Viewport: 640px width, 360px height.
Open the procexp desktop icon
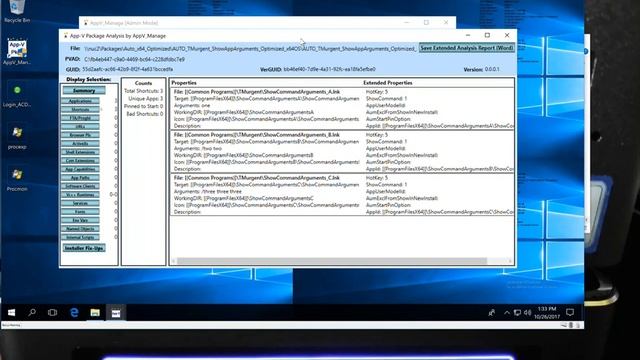pyautogui.click(x=17, y=138)
